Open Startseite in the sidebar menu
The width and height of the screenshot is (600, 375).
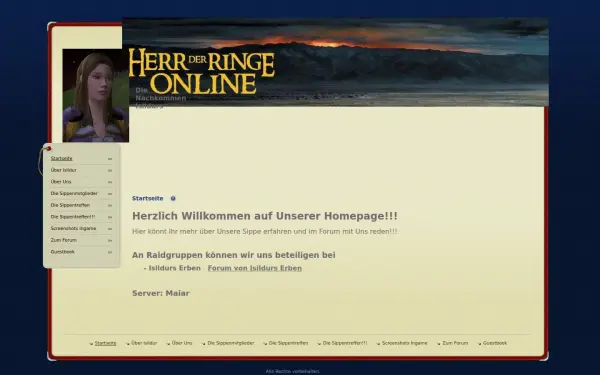62,158
